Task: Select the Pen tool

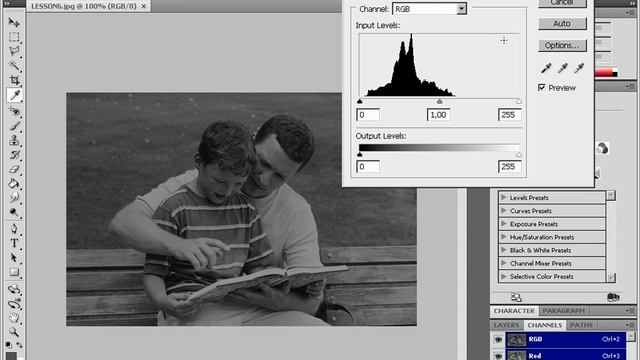Action: 14,228
